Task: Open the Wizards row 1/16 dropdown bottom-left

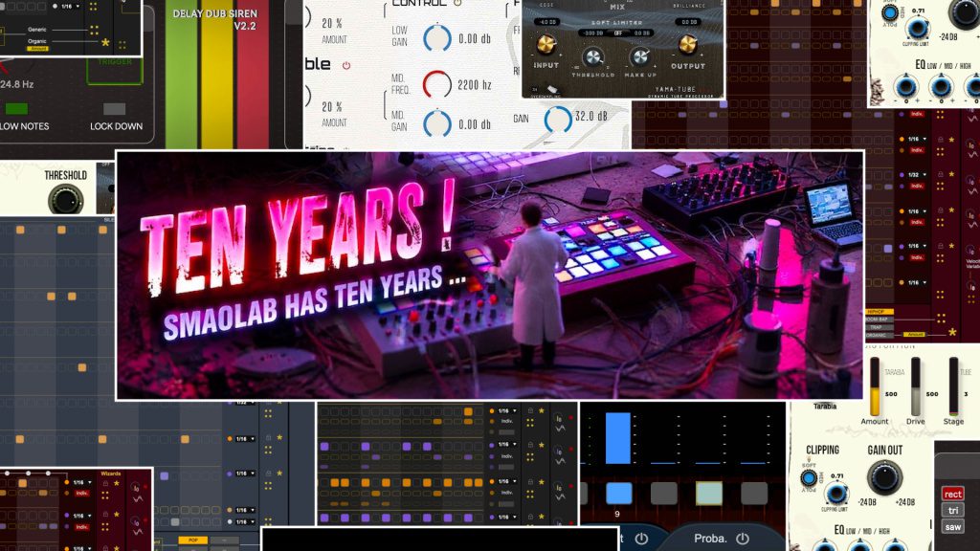Action: pyautogui.click(x=82, y=482)
